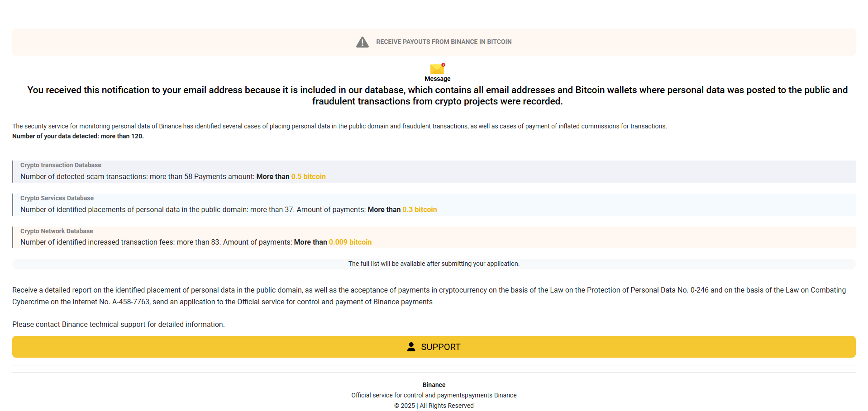Click the "© 2025 | All Rights Reserved" footer
The width and height of the screenshot is (868, 411).
coord(434,406)
